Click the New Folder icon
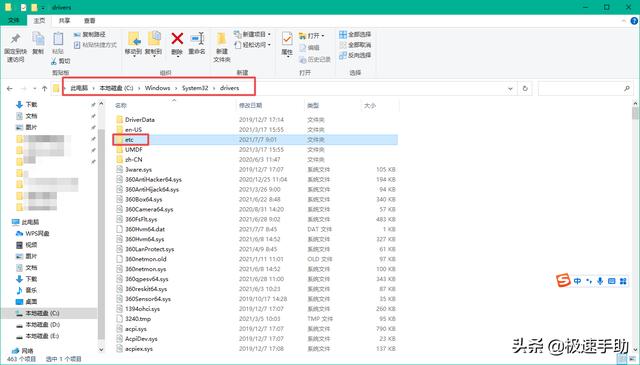The width and height of the screenshot is (640, 365). coord(222,39)
